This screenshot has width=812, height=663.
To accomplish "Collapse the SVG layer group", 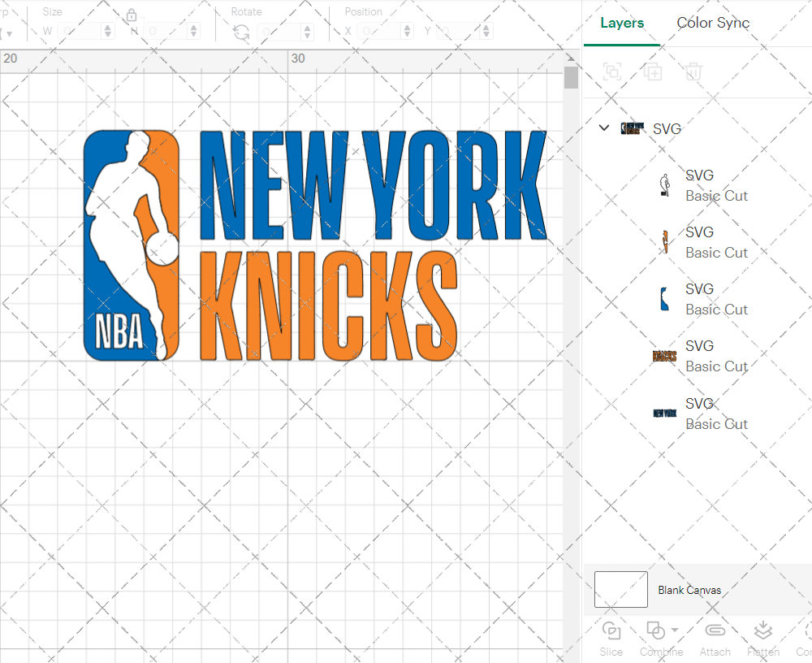I will coord(604,128).
